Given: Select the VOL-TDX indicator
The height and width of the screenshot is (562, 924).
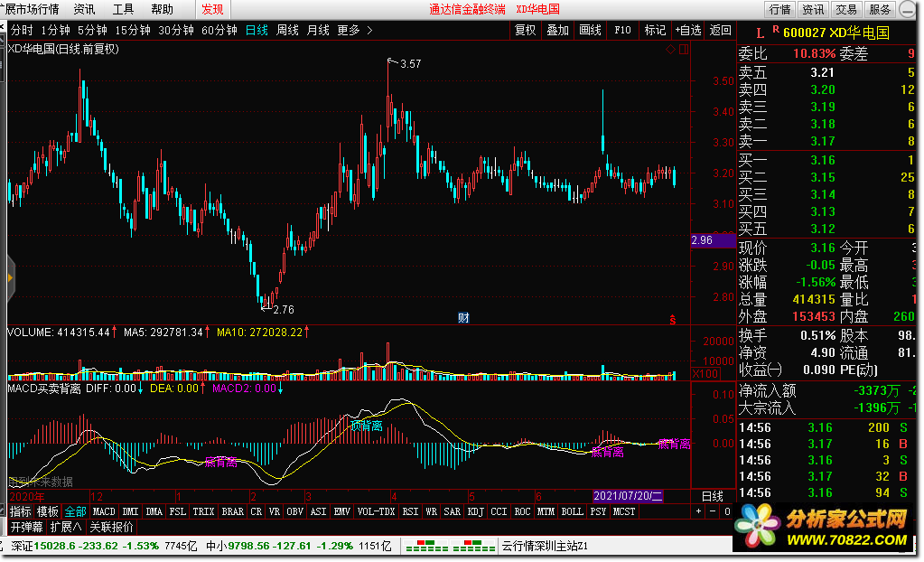Looking at the screenshot, I should click(376, 511).
